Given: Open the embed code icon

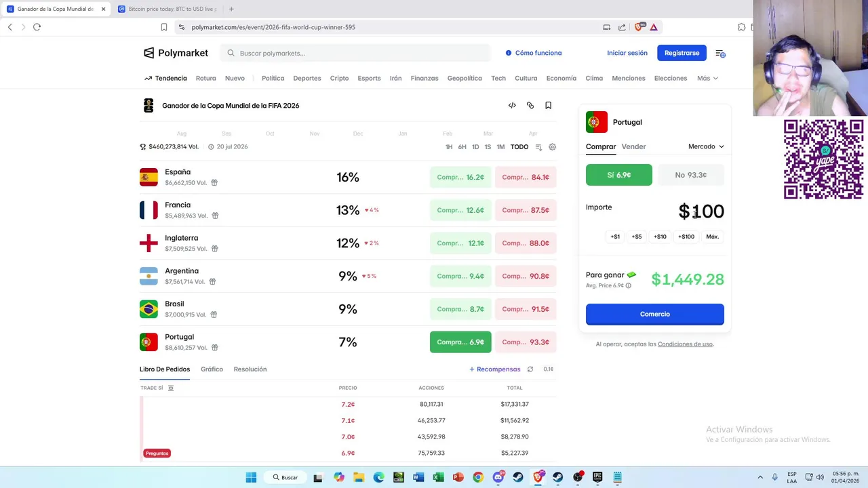Looking at the screenshot, I should [512, 106].
